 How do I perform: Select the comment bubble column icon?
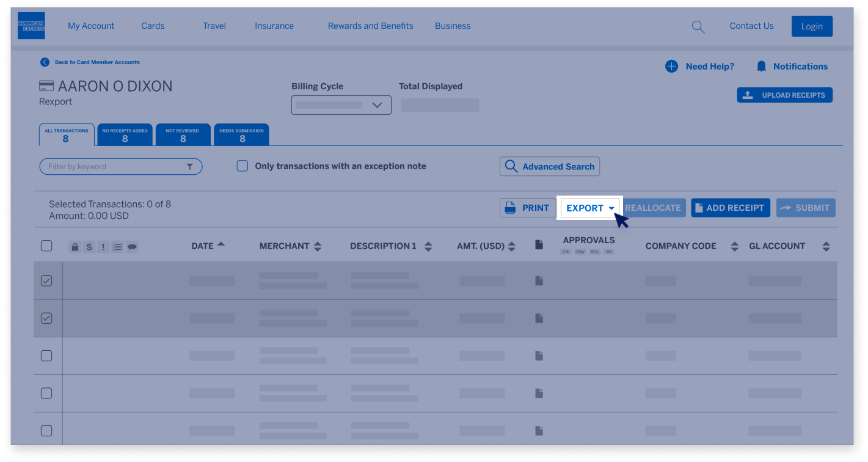[x=132, y=246]
